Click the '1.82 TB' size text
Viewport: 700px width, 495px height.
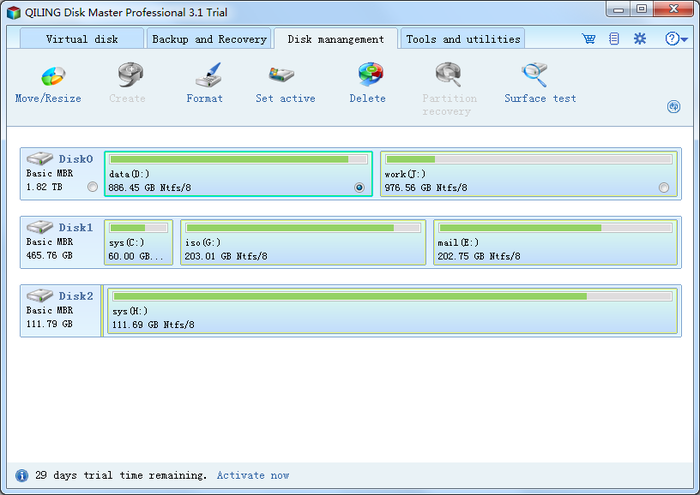point(44,187)
